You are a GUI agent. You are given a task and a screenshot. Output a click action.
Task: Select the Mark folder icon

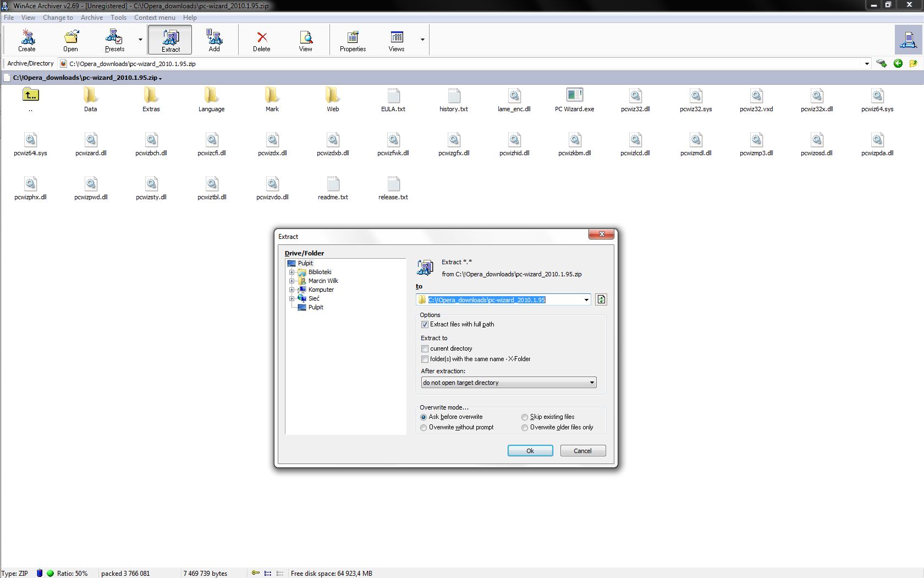tap(272, 95)
